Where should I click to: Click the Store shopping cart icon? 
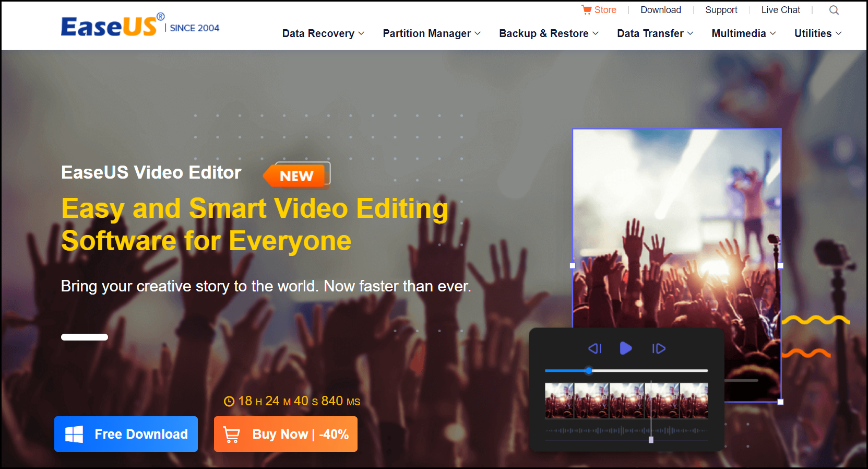(x=587, y=10)
